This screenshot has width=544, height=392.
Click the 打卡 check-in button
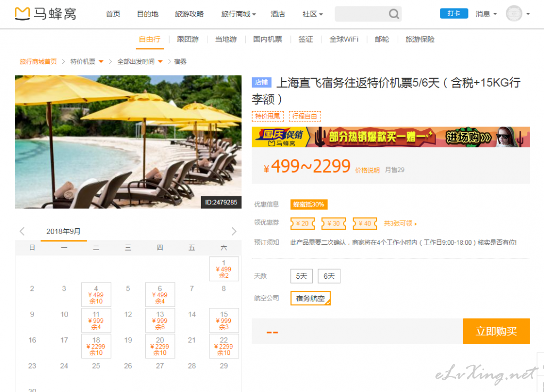(454, 14)
